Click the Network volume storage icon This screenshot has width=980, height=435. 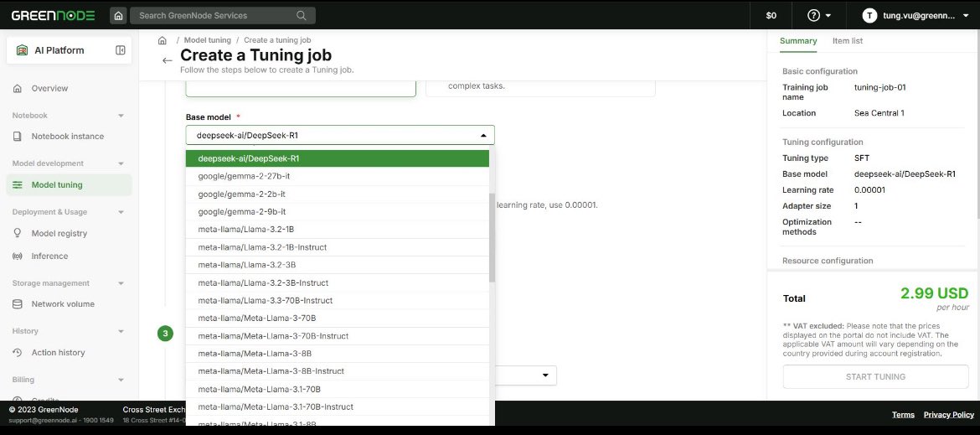pyautogui.click(x=18, y=304)
